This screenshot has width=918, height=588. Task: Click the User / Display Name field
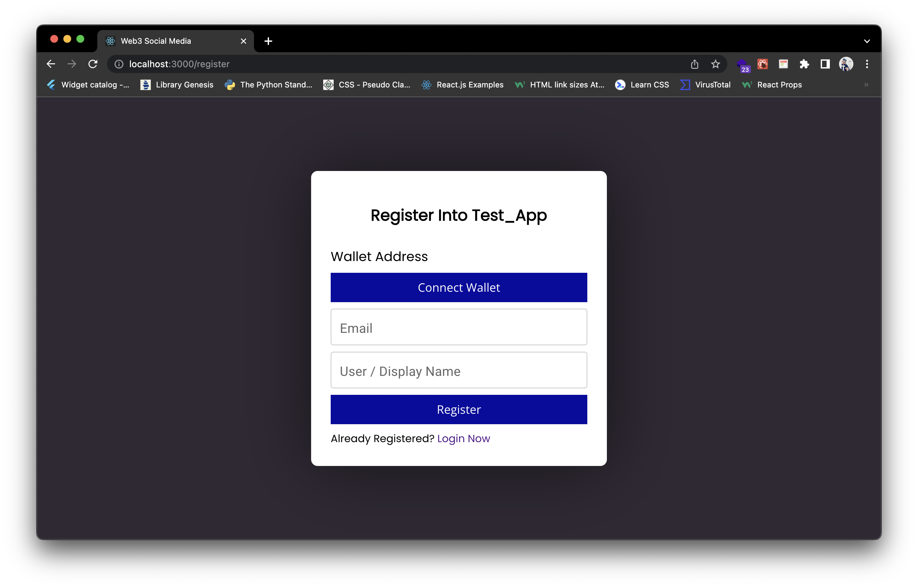coord(458,370)
